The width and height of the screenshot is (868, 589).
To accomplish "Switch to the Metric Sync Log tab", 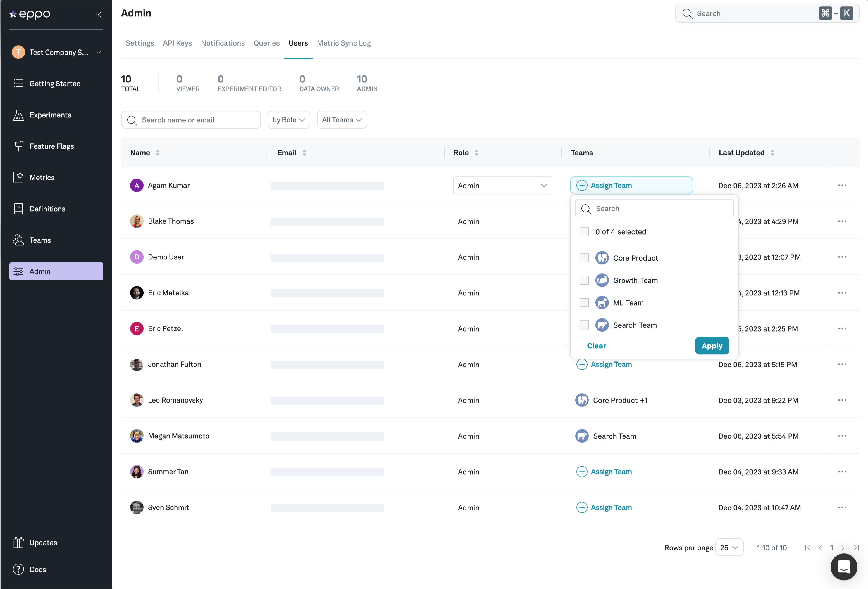I will 344,43.
